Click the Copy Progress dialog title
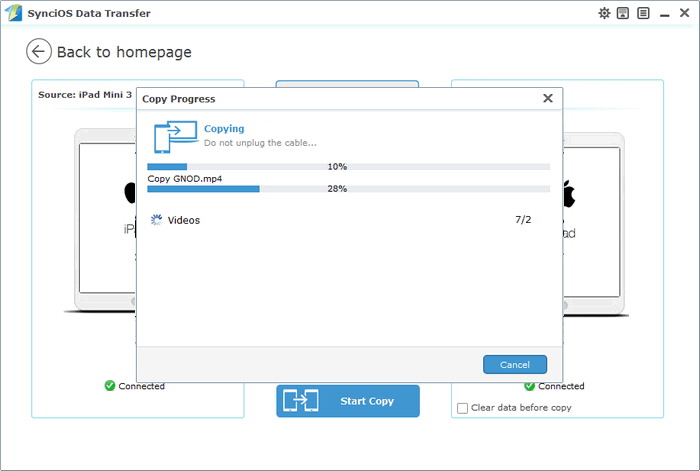This screenshot has width=700, height=471. (x=179, y=99)
